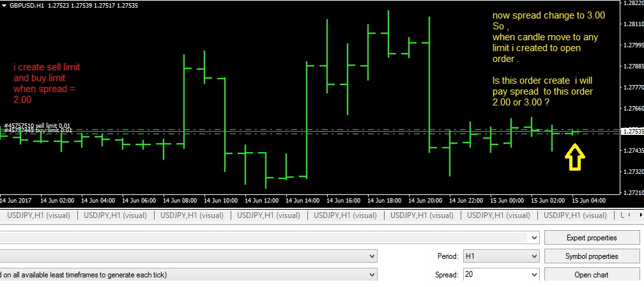Click the 1.27660 price scale label
This screenshot has height=287, width=644.
(x=633, y=109)
